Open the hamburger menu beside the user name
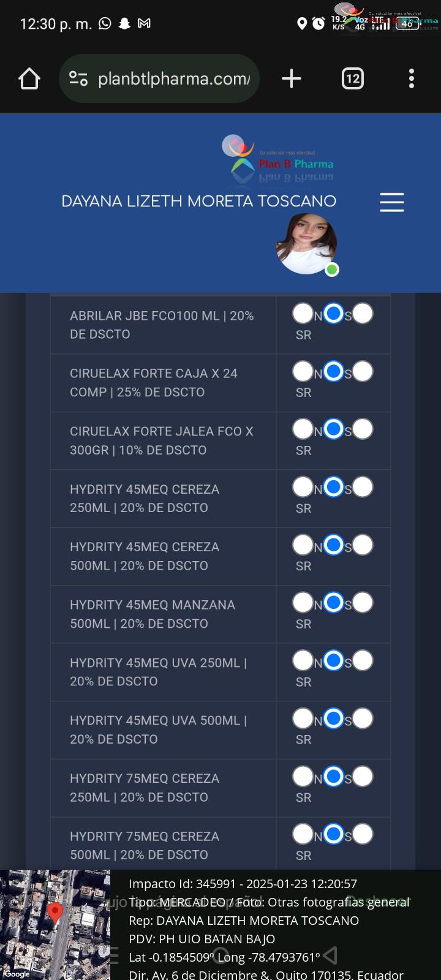The width and height of the screenshot is (441, 980). (x=392, y=202)
